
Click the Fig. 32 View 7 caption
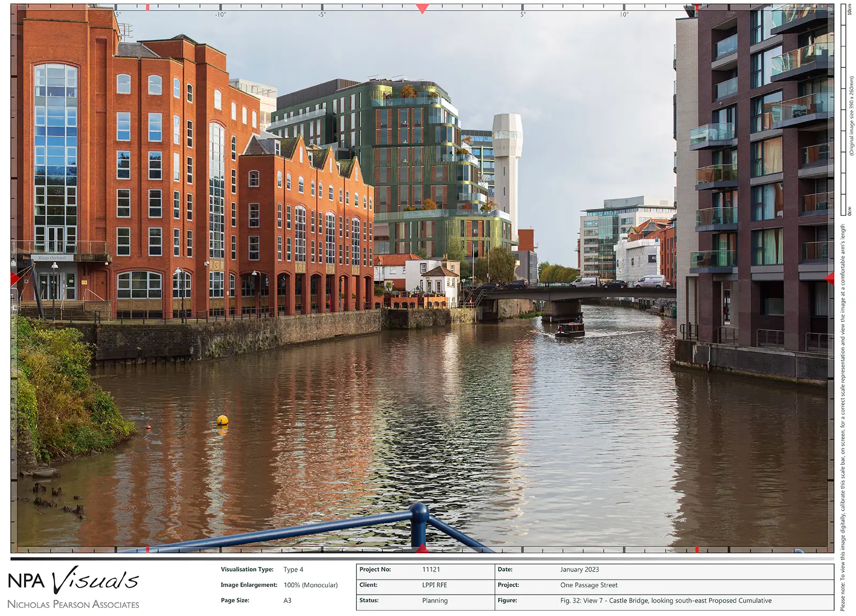click(x=666, y=600)
